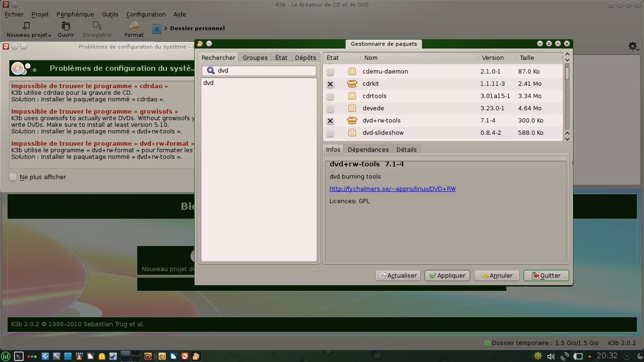The width and height of the screenshot is (644, 362).
Task: Open the Aide menu
Action: [180, 14]
